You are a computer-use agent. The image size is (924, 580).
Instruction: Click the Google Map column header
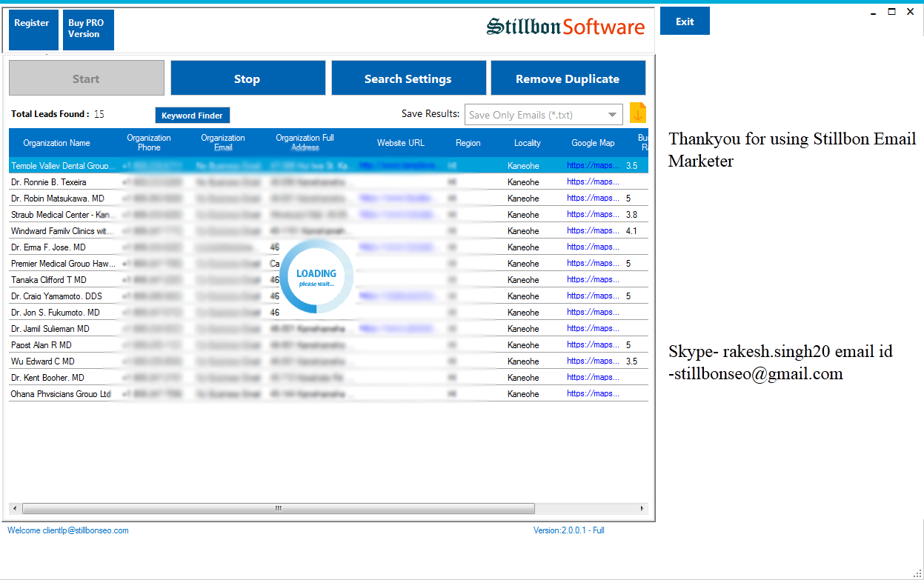(593, 143)
